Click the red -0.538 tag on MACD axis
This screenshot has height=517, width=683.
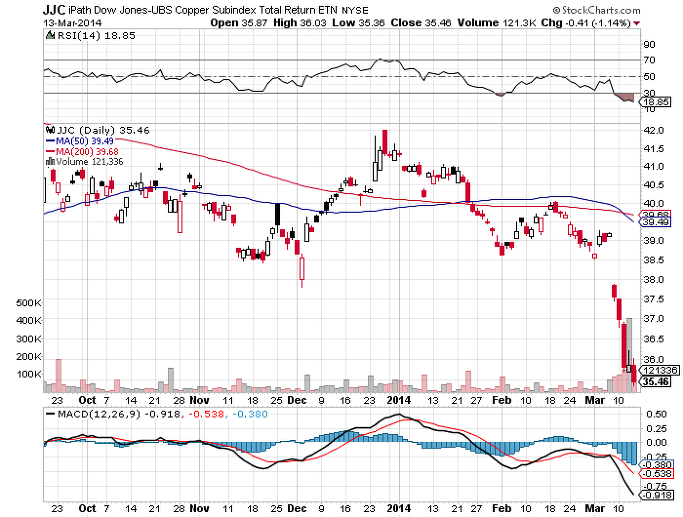click(x=656, y=474)
